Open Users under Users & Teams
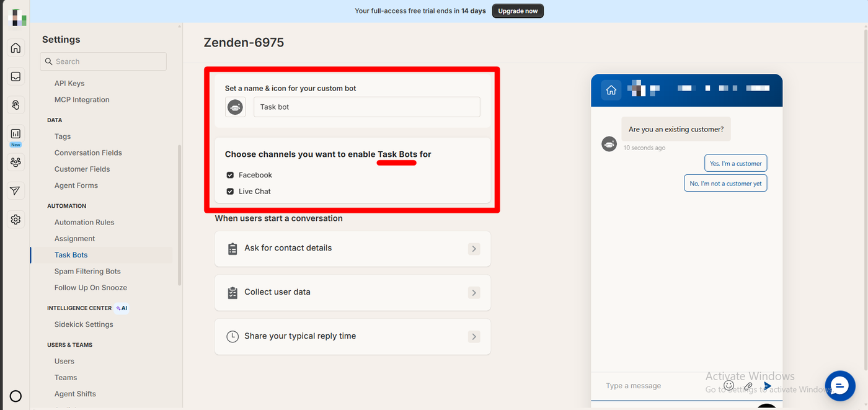The width and height of the screenshot is (868, 410). [x=64, y=361]
